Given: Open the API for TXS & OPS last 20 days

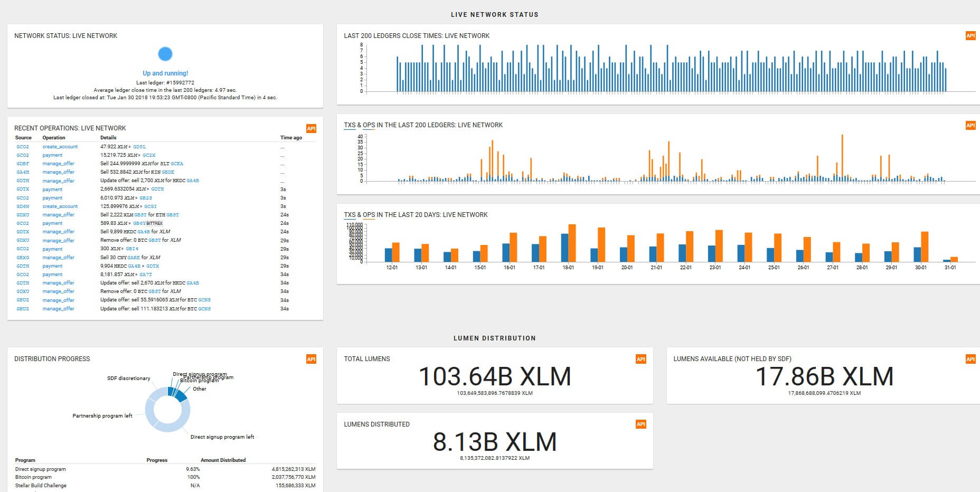Looking at the screenshot, I should [x=969, y=215].
